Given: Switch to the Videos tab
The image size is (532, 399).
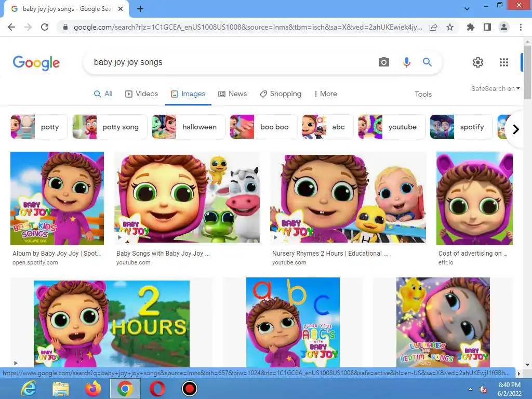Looking at the screenshot, I should 141,94.
